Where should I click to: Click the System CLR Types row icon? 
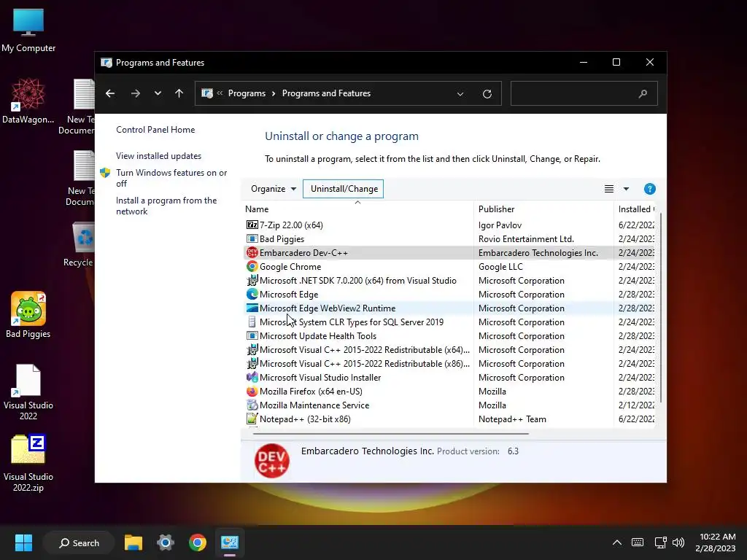click(252, 322)
